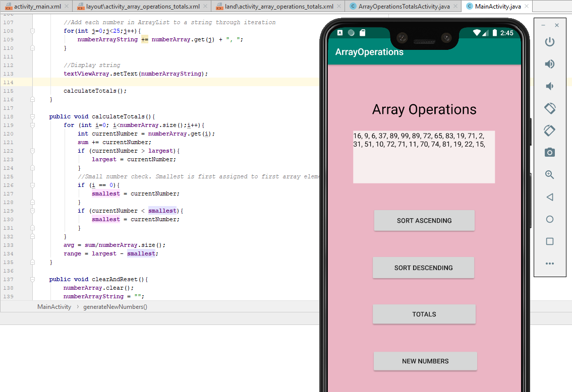This screenshot has height=392, width=572.
Task: Collapse the if block fold on line 122
Action: coord(32,151)
